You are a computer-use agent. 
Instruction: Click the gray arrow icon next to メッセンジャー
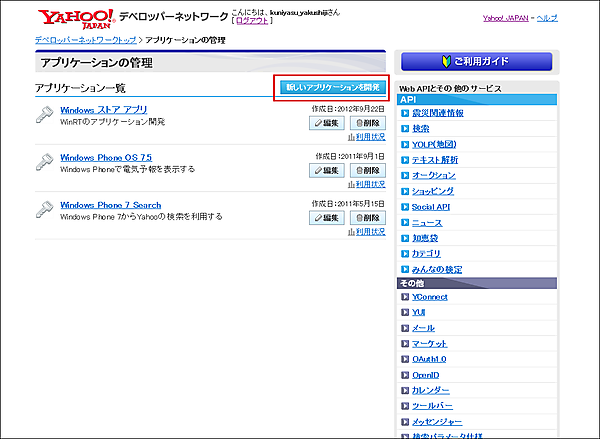pyautogui.click(x=405, y=422)
